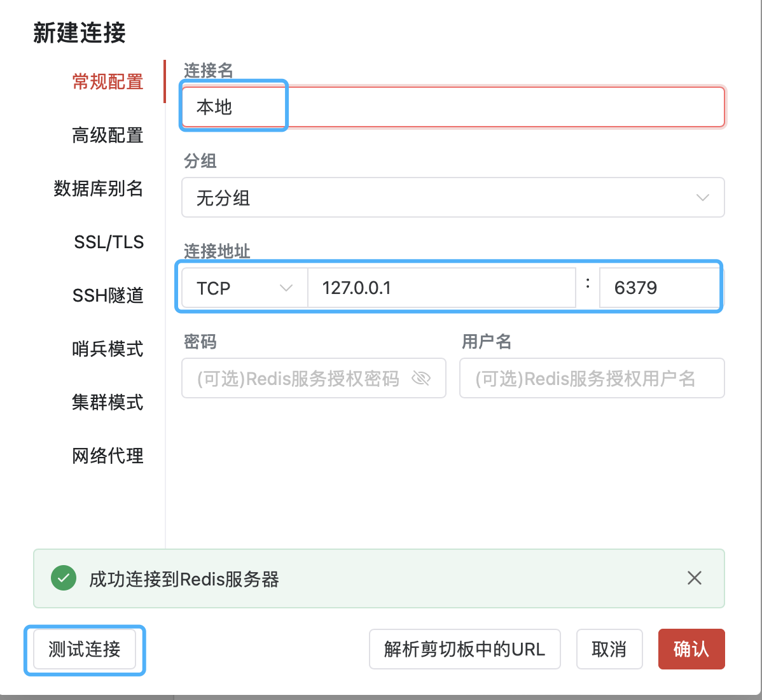Switch to 集群模式 tab

pos(107,402)
